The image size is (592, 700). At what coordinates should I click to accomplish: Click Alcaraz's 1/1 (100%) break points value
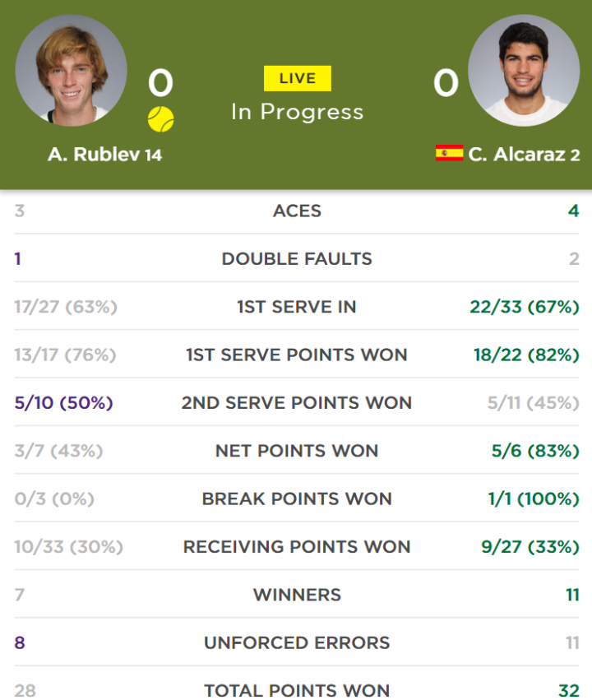point(534,499)
